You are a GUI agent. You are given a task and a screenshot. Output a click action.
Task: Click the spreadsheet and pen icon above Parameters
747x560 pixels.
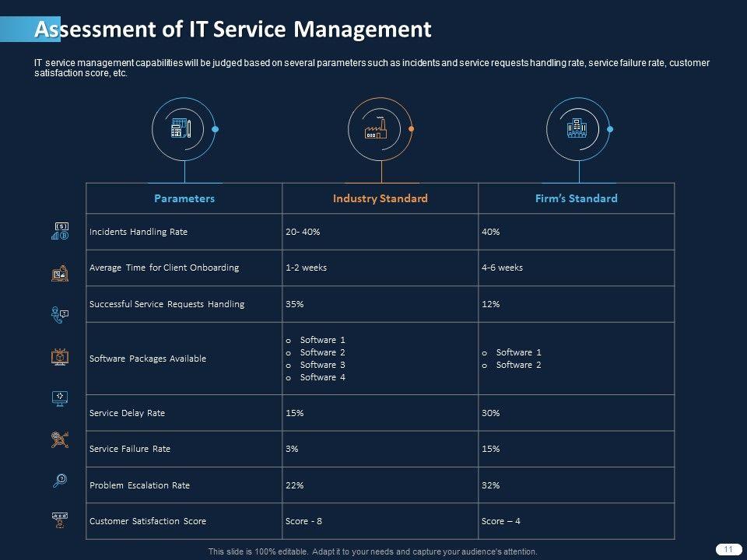click(x=181, y=128)
